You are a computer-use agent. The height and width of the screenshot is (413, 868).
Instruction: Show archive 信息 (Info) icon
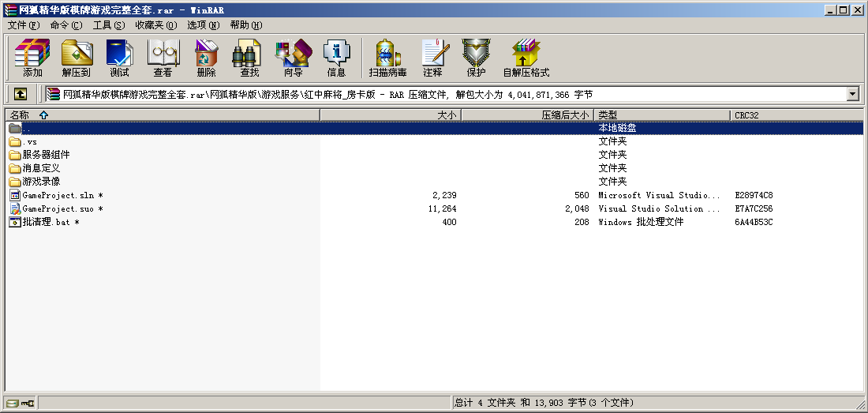point(336,57)
